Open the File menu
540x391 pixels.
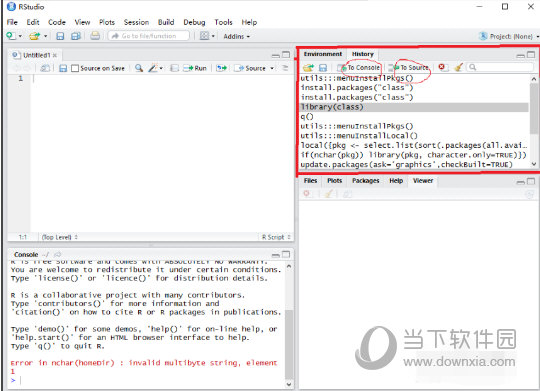(x=12, y=22)
